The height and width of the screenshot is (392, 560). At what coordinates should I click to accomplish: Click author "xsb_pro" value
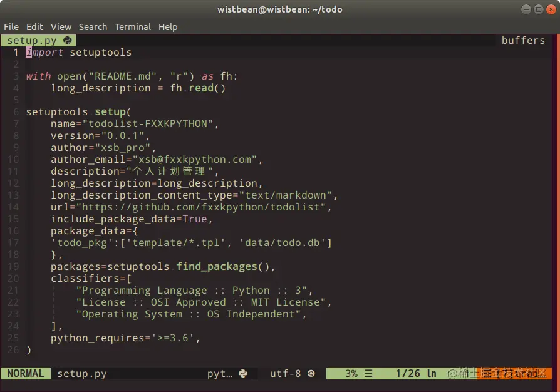coord(123,147)
